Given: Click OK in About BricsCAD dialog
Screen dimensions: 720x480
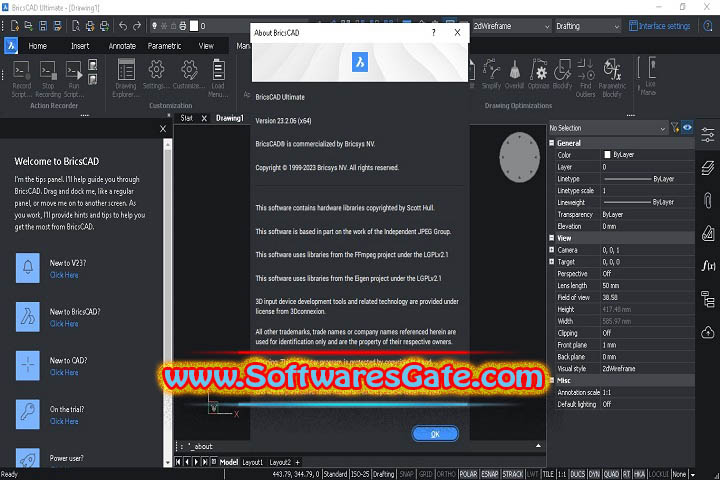Looking at the screenshot, I should click(x=435, y=434).
